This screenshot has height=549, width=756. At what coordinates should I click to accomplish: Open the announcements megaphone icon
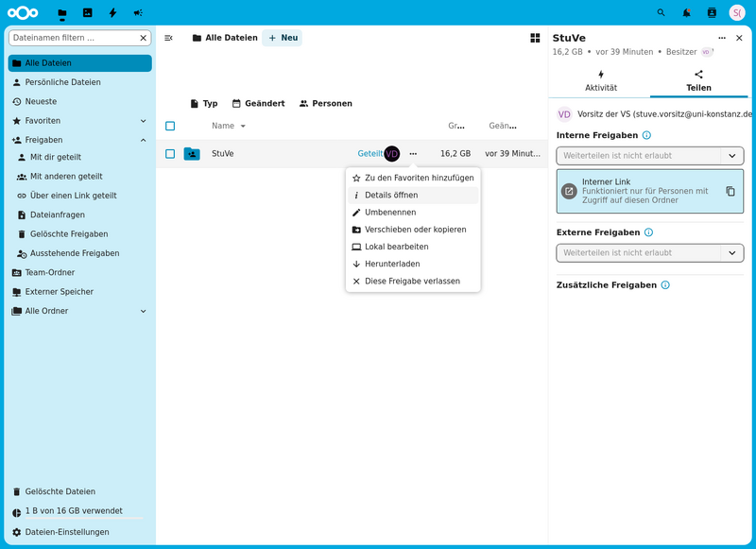click(138, 12)
